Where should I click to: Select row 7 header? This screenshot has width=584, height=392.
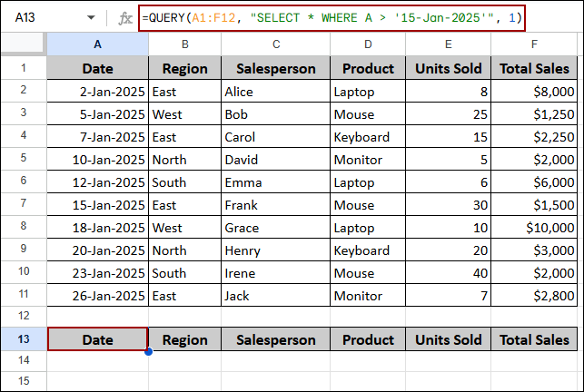[x=24, y=203]
